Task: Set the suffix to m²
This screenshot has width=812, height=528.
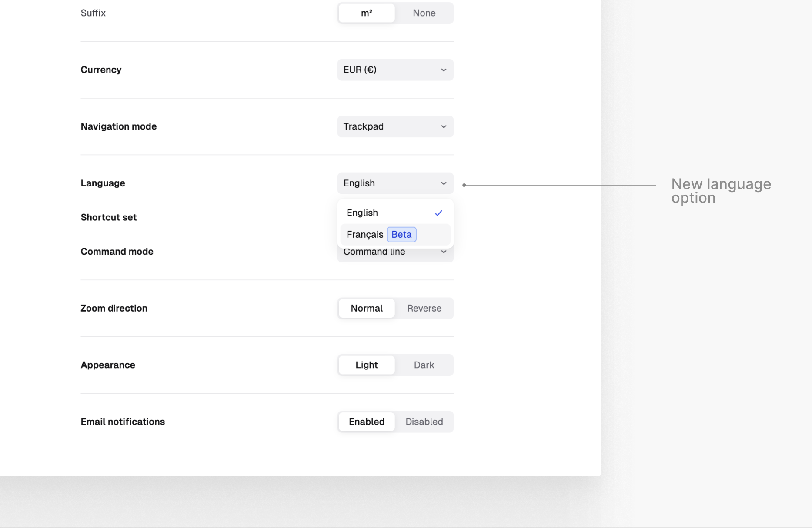Action: coord(367,13)
